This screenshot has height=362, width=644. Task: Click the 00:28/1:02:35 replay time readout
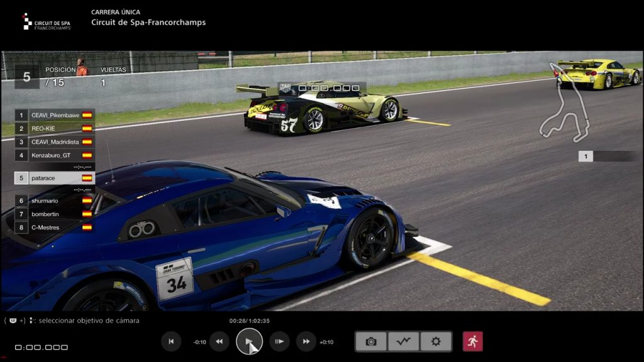pos(249,321)
